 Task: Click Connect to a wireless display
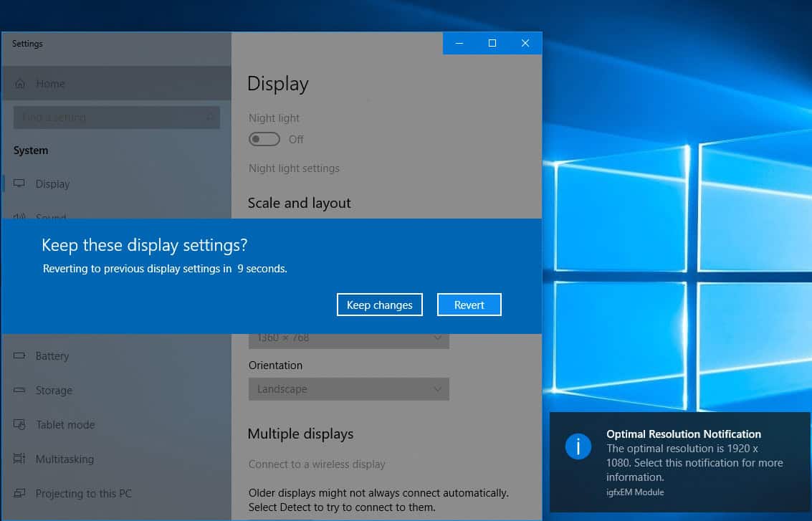point(317,464)
